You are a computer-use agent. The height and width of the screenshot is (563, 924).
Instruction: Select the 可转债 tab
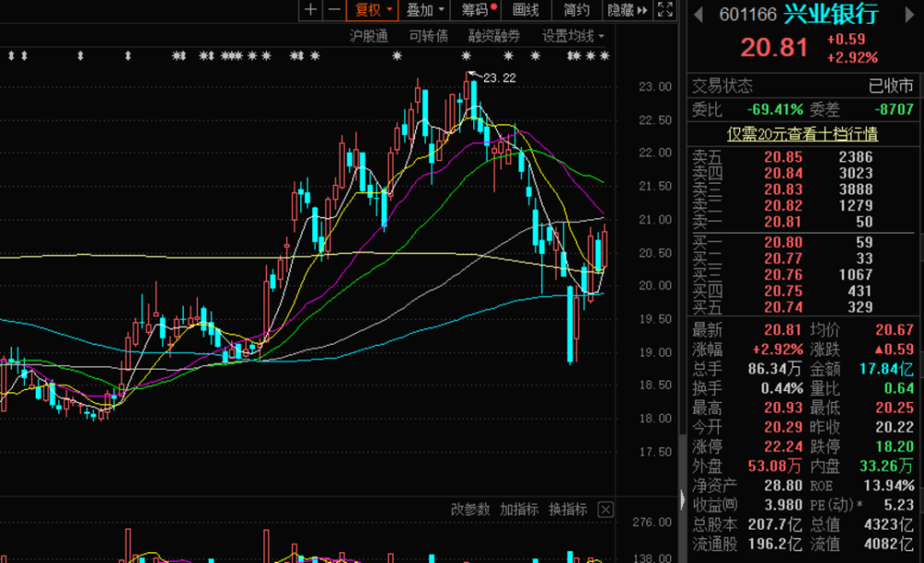click(x=429, y=37)
